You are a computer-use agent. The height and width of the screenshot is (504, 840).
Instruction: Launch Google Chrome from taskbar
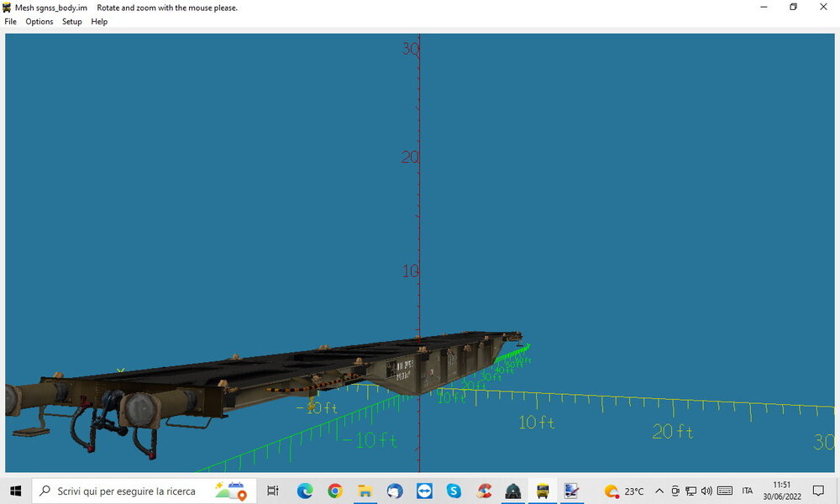335,491
